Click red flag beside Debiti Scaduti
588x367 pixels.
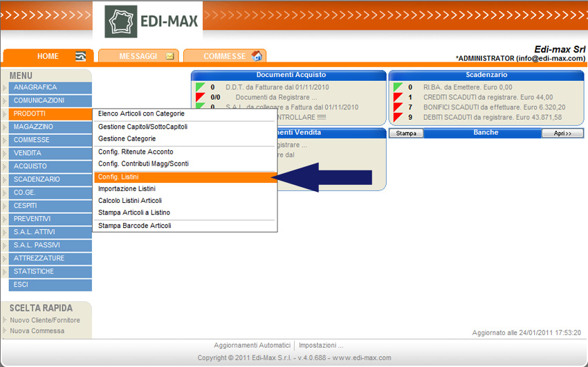[398, 118]
